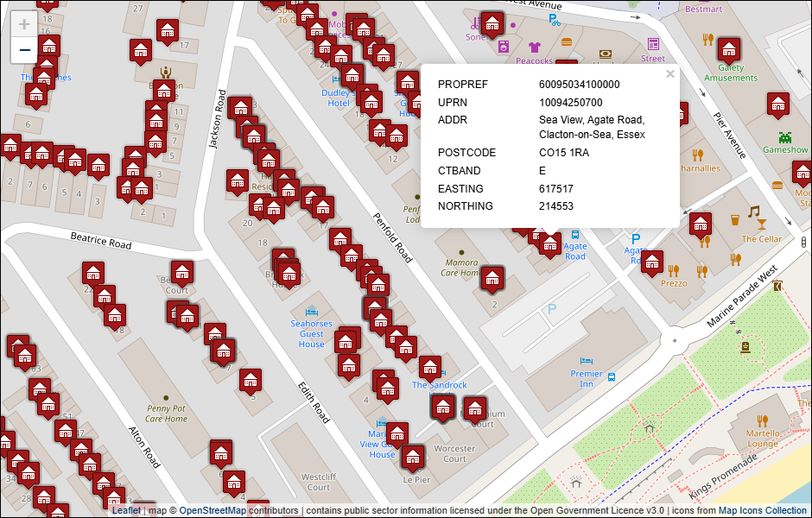Zoom in on the map

click(24, 24)
